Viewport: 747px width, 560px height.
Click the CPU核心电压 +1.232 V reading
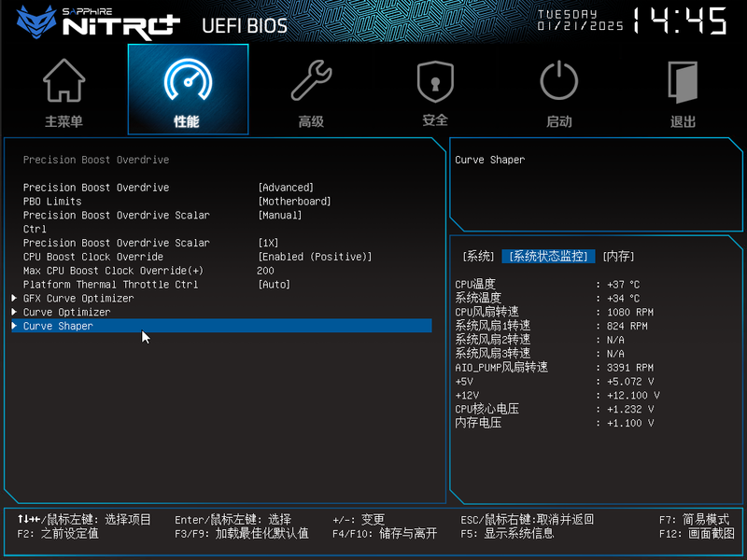tap(555, 409)
